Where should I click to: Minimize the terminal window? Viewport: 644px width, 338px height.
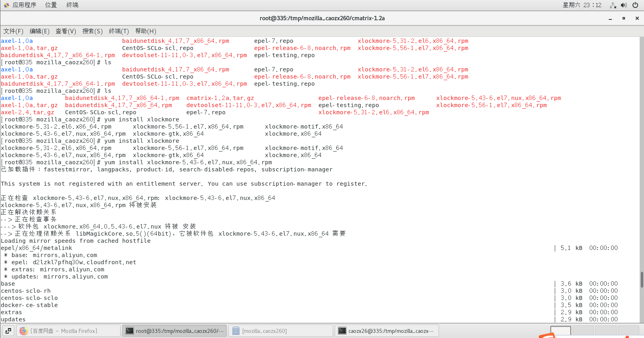coord(610,18)
